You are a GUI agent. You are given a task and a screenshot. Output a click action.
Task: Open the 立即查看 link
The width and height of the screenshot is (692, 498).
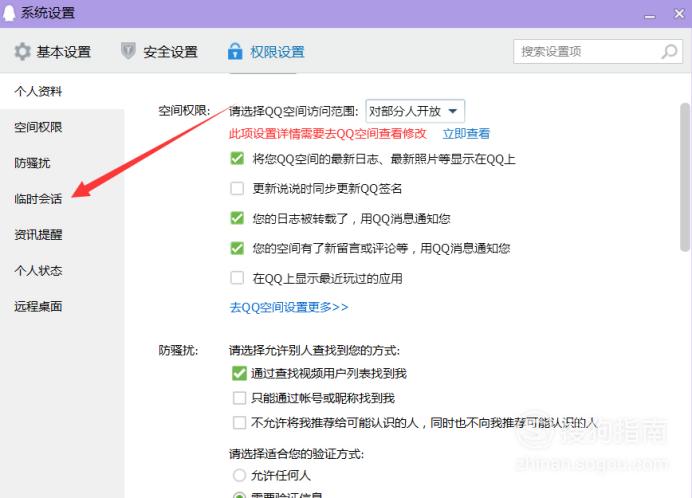(466, 134)
